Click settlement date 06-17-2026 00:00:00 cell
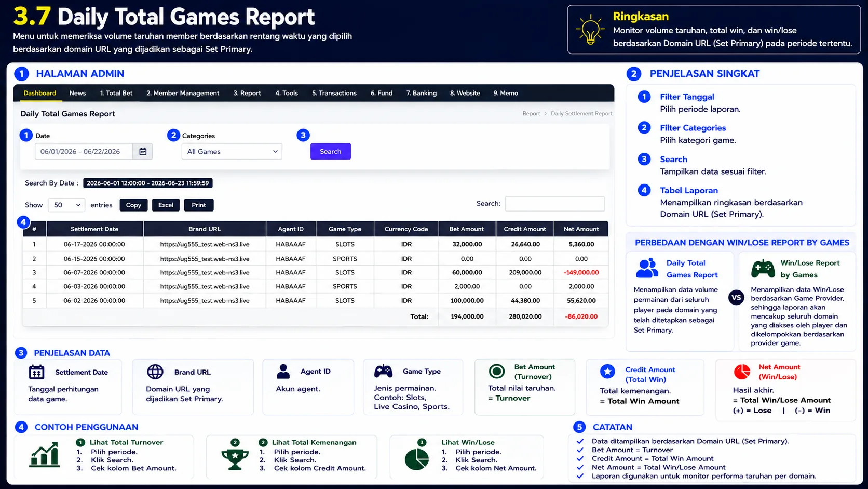Viewport: 868px width, 489px height. pos(94,244)
